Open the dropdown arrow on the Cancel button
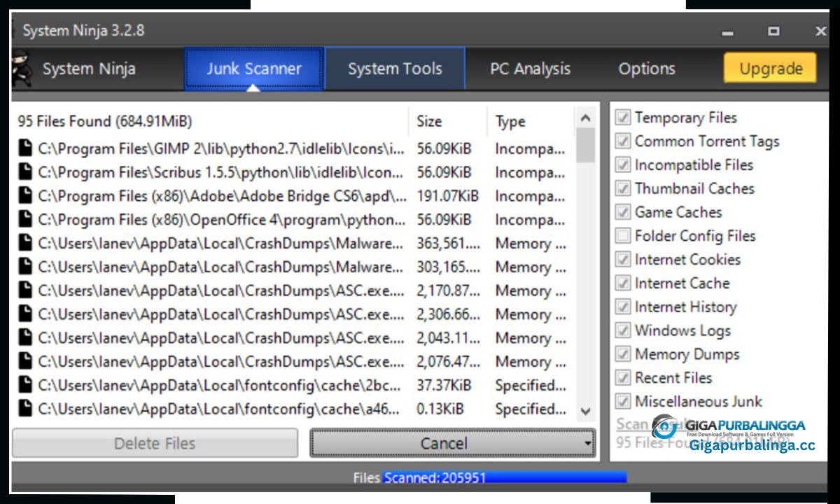This screenshot has width=840, height=504. tap(587, 444)
